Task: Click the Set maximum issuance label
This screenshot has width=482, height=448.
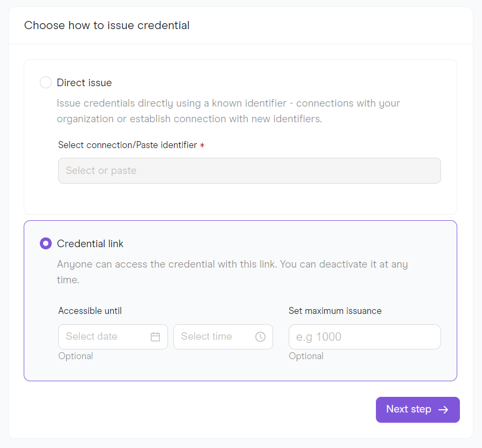Action: pyautogui.click(x=335, y=311)
